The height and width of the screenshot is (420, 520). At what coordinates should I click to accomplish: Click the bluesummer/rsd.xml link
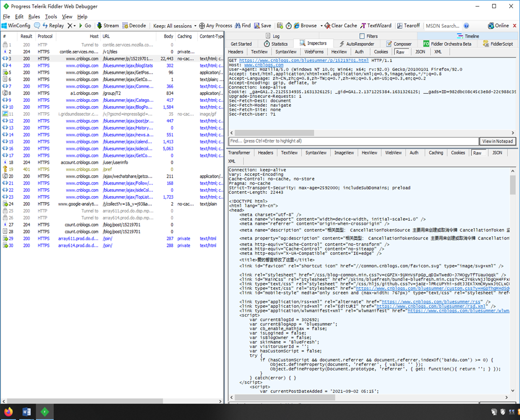point(431,306)
